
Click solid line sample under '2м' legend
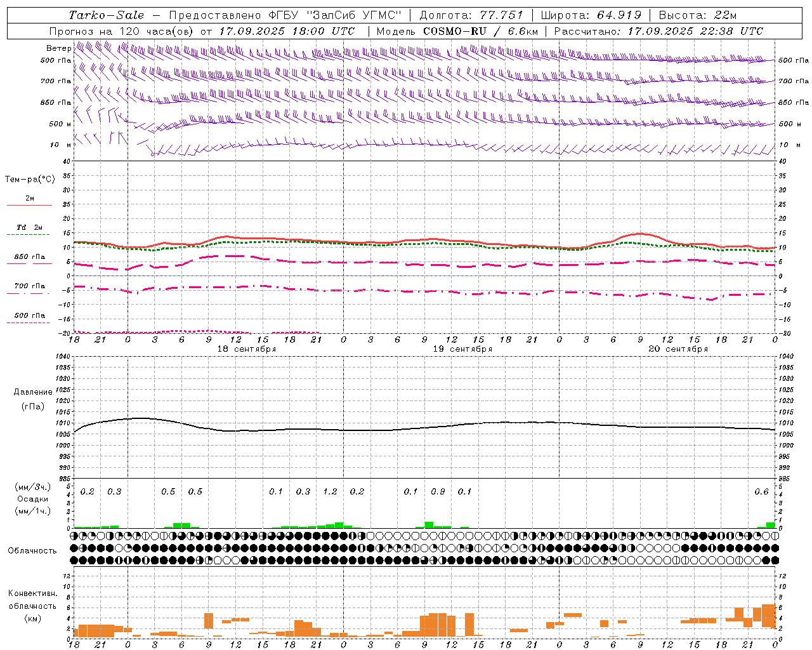pyautogui.click(x=29, y=206)
